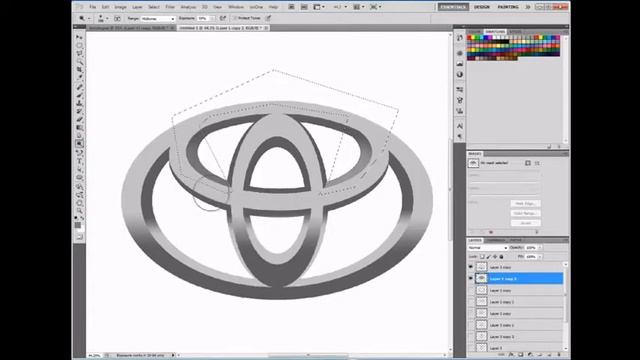
Task: Select the Brush tool
Action: click(x=79, y=95)
